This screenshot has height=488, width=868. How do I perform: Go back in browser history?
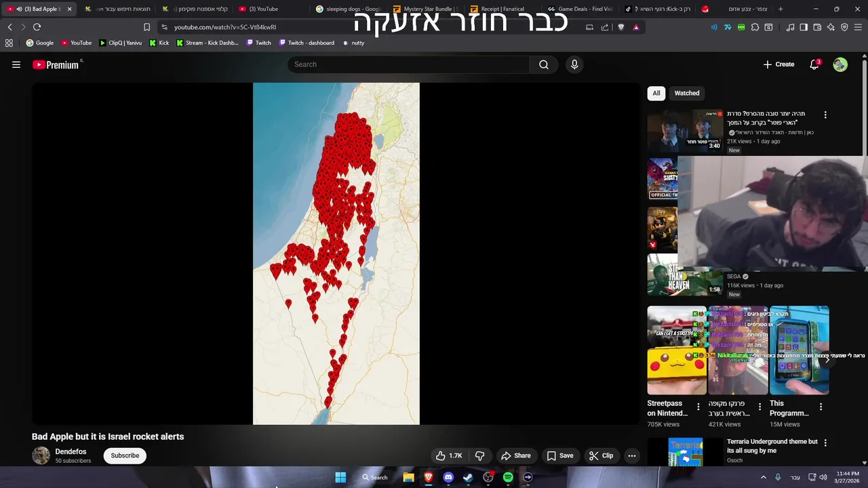tap(9, 27)
